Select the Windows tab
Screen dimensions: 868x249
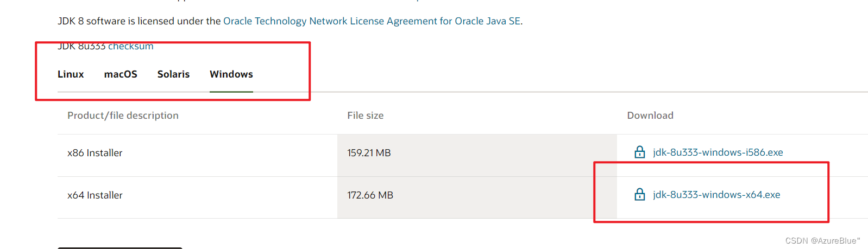[x=231, y=74]
